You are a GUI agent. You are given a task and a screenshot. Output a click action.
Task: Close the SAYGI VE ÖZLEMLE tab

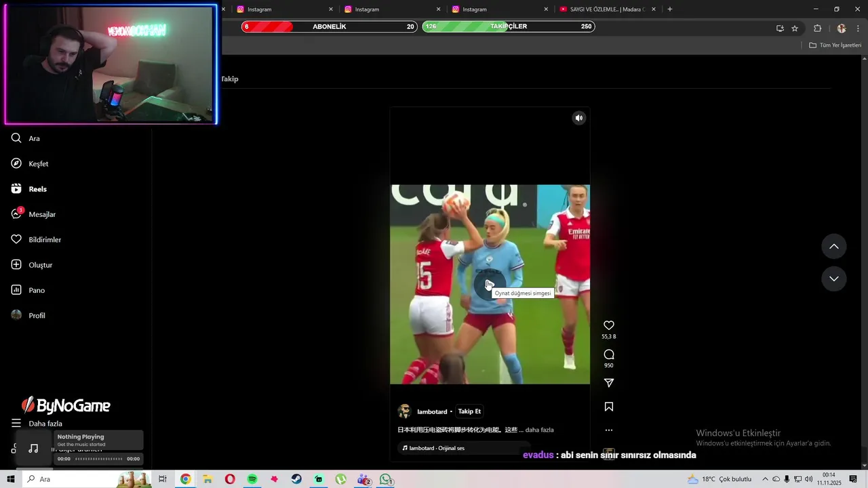654,9
